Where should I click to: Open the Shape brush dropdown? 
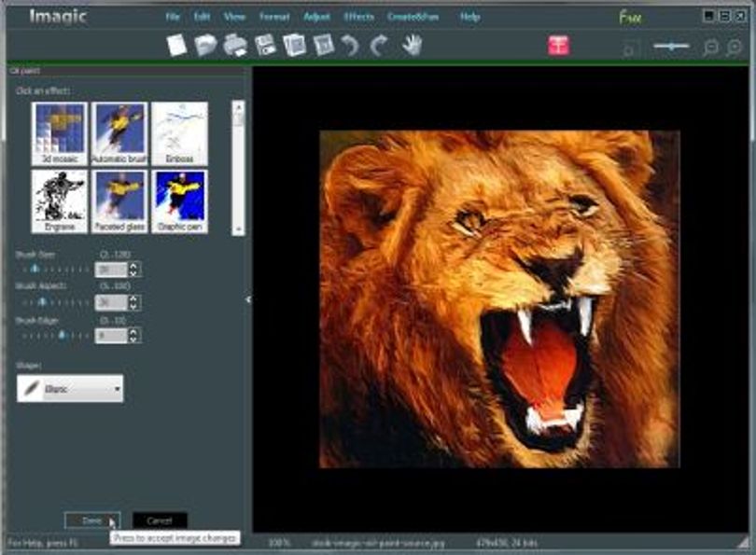point(70,388)
